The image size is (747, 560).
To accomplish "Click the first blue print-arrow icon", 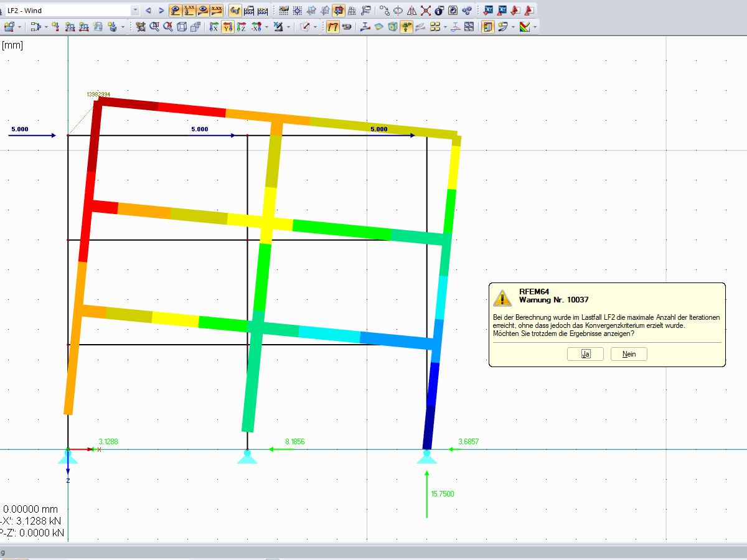I will [x=487, y=11].
